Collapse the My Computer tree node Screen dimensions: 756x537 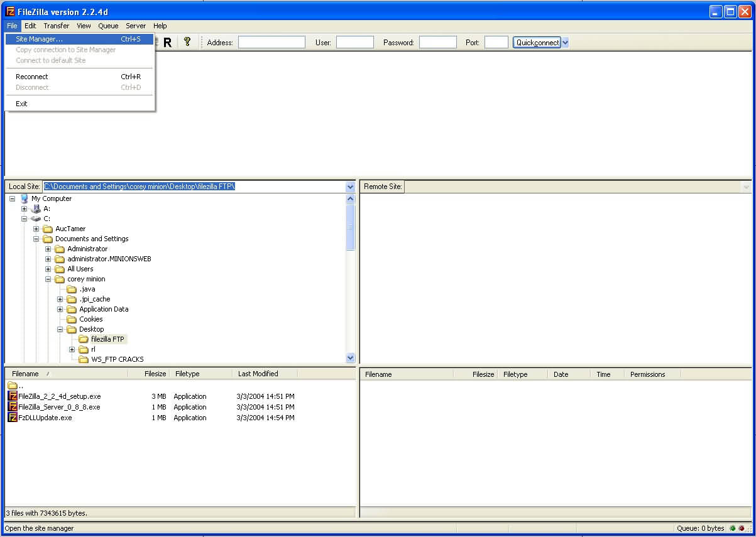pyautogui.click(x=12, y=198)
